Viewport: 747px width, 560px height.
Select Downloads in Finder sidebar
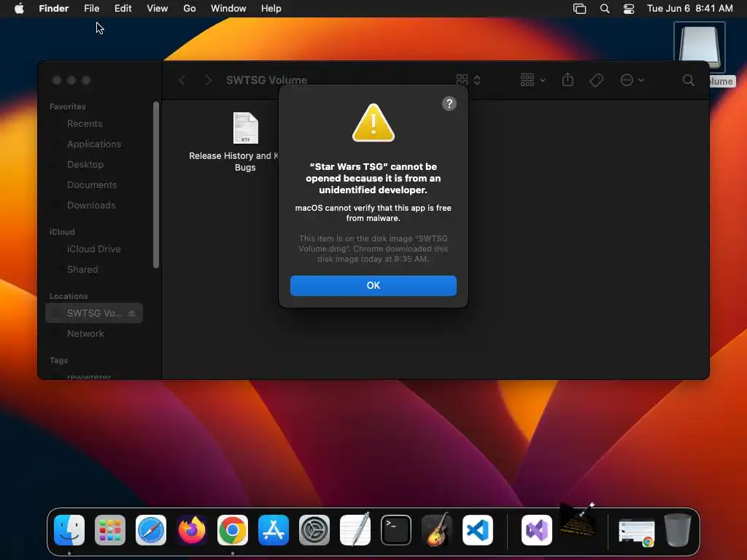tap(91, 205)
